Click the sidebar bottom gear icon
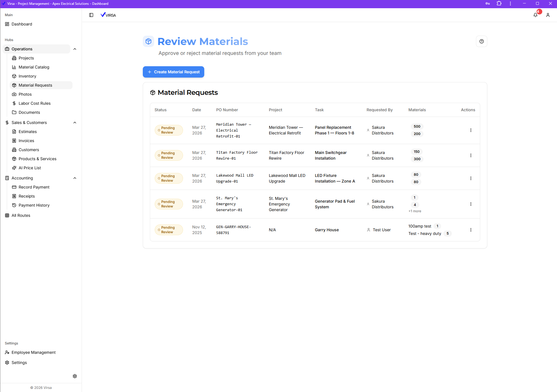This screenshot has width=557, height=392. [75, 376]
